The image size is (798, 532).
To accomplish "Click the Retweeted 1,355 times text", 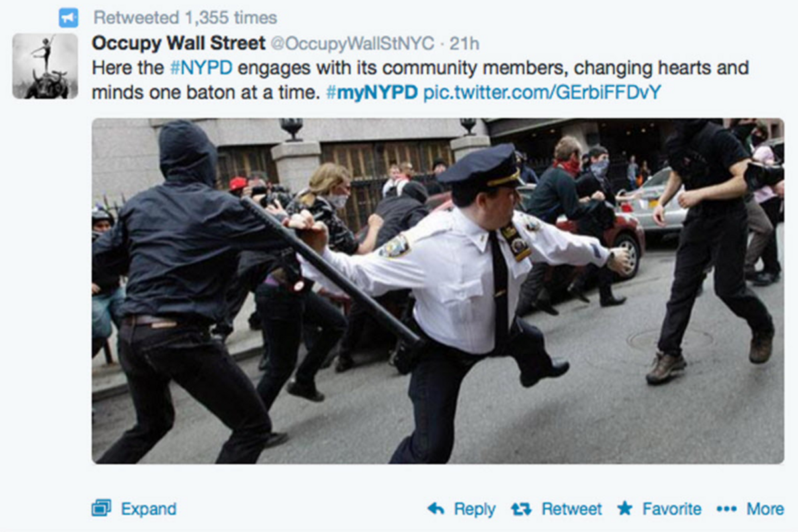I will [186, 17].
